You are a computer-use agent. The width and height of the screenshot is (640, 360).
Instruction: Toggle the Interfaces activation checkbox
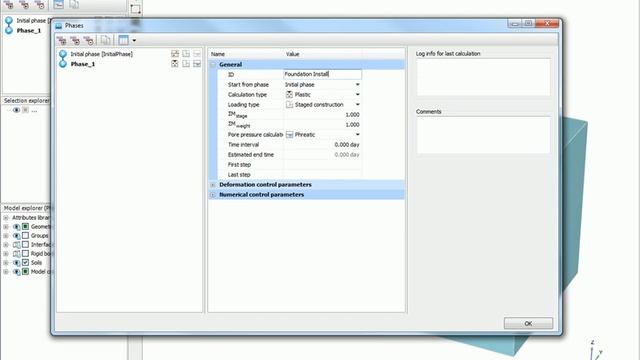25,244
